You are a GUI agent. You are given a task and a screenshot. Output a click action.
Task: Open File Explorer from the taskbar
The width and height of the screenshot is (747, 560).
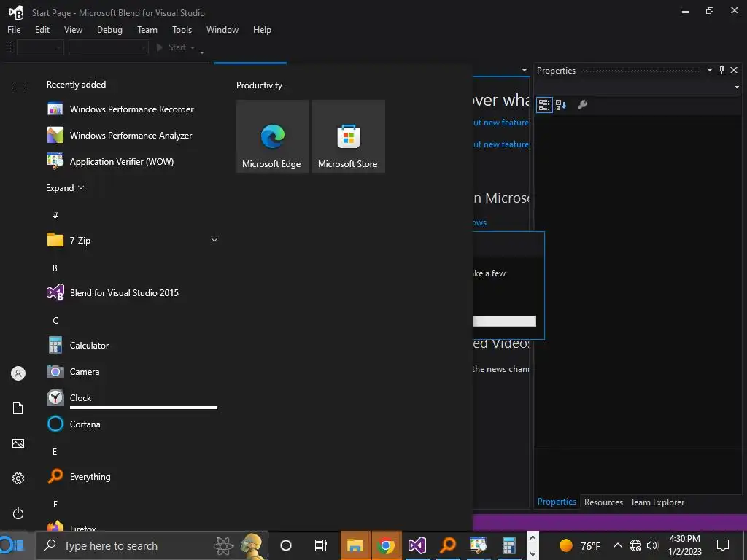pyautogui.click(x=355, y=545)
